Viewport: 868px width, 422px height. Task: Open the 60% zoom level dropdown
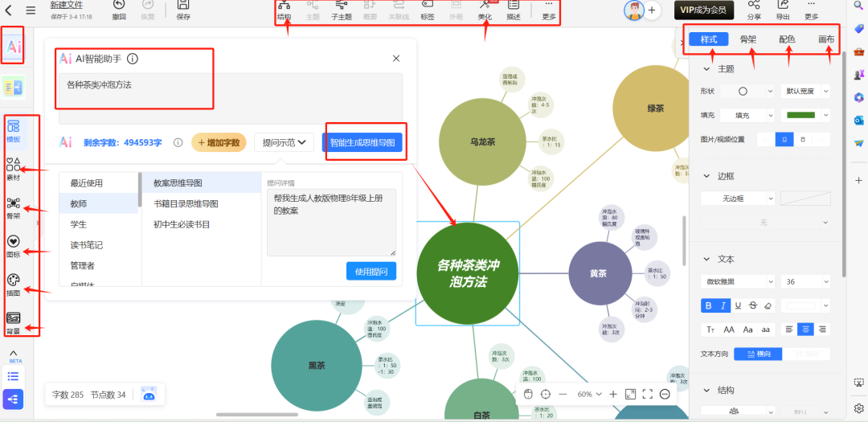click(589, 395)
